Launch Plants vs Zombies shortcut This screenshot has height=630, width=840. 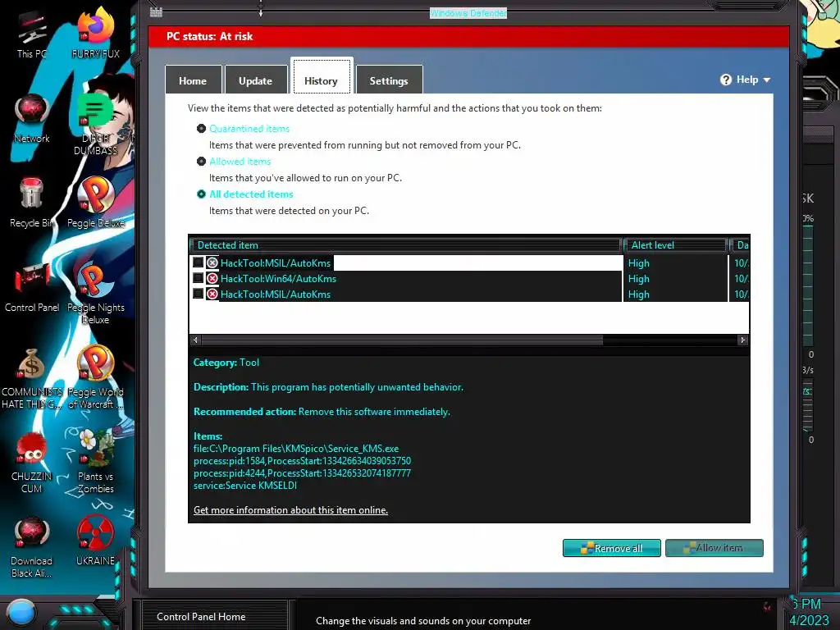95,461
